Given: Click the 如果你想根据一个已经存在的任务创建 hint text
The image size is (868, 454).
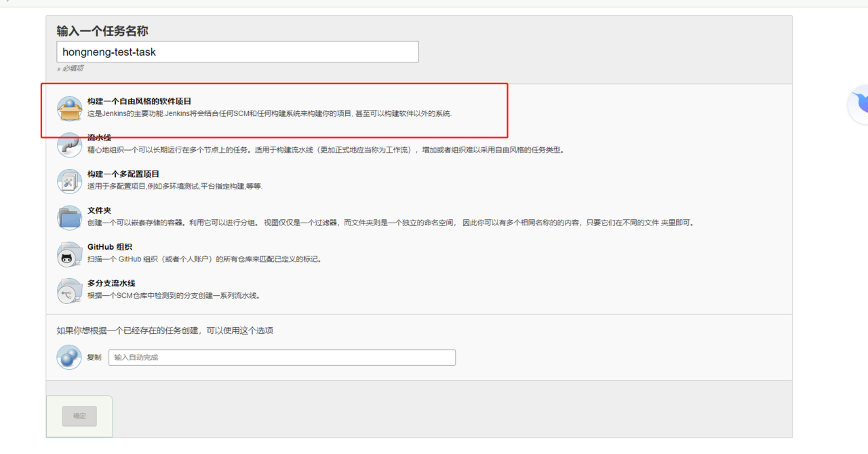Looking at the screenshot, I should click(x=165, y=330).
